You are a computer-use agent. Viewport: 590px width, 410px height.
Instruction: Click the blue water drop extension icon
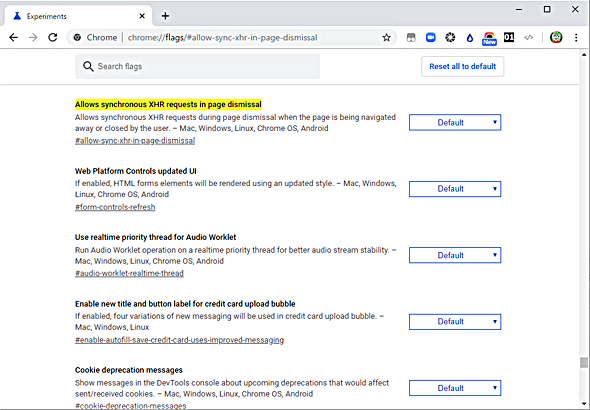[470, 38]
